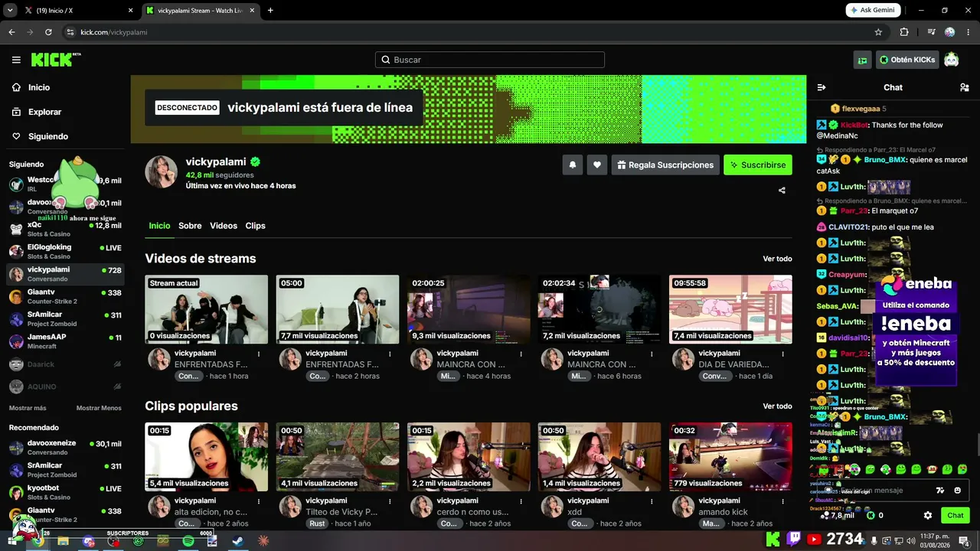Open options for the 02:02:34 video
The height and width of the screenshot is (551, 980).
click(x=652, y=354)
